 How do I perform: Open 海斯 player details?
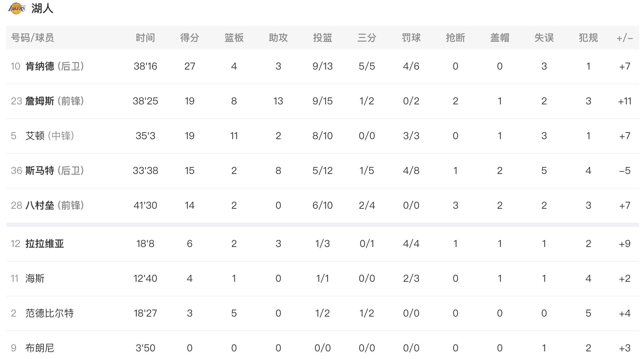point(35,278)
